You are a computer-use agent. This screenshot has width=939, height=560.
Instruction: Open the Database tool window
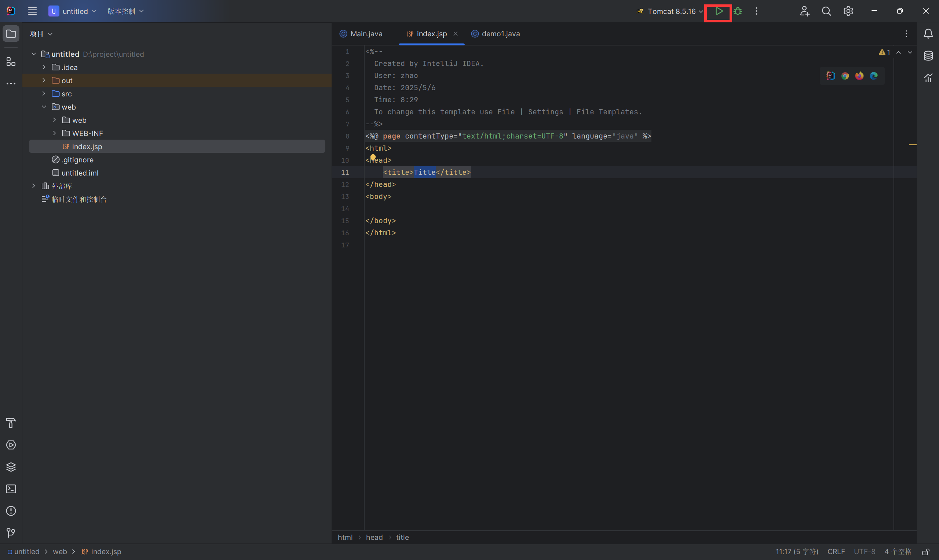click(x=928, y=56)
